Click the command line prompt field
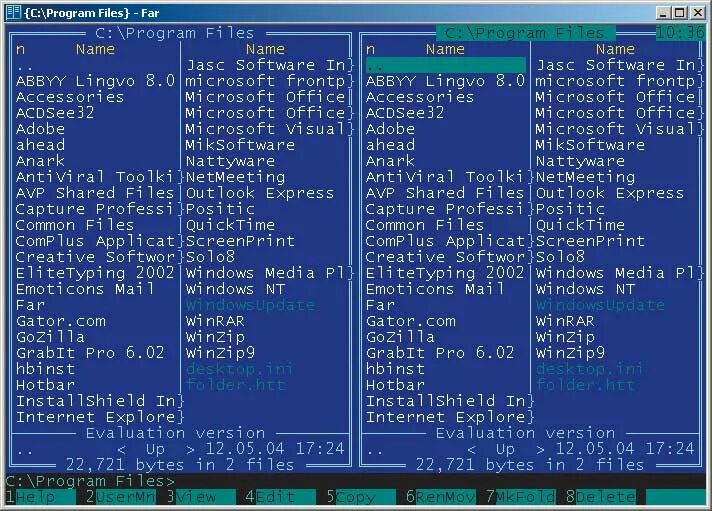The width and height of the screenshot is (712, 511). pos(356,481)
